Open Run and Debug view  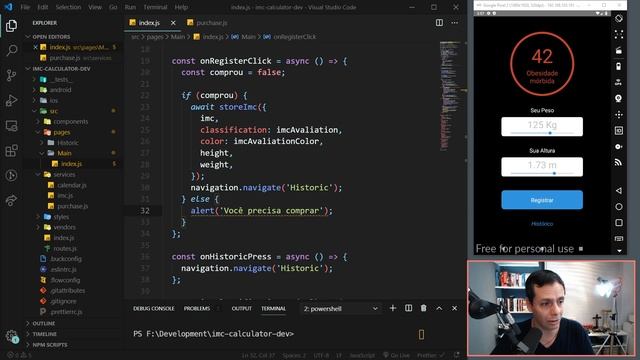[x=11, y=100]
